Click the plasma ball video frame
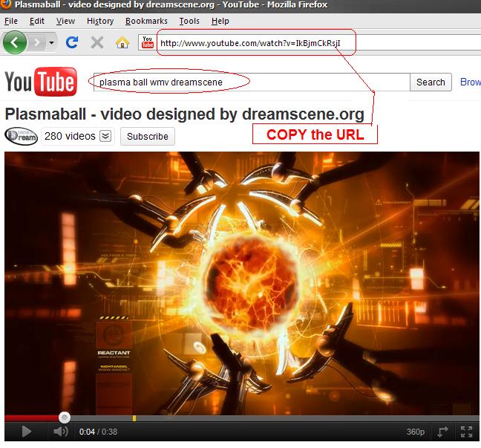 242,283
